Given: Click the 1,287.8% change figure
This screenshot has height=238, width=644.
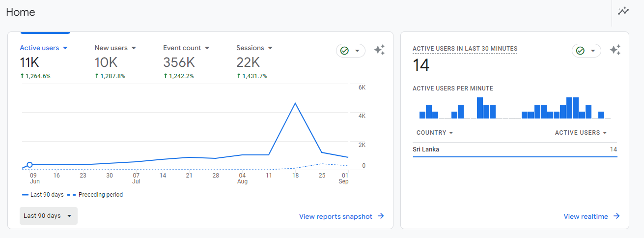Looking at the screenshot, I should click(110, 76).
